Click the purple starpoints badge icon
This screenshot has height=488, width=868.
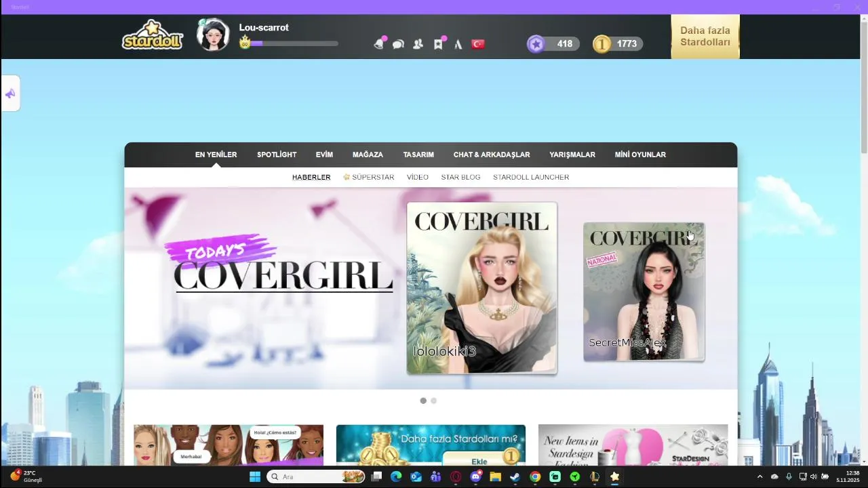click(536, 44)
